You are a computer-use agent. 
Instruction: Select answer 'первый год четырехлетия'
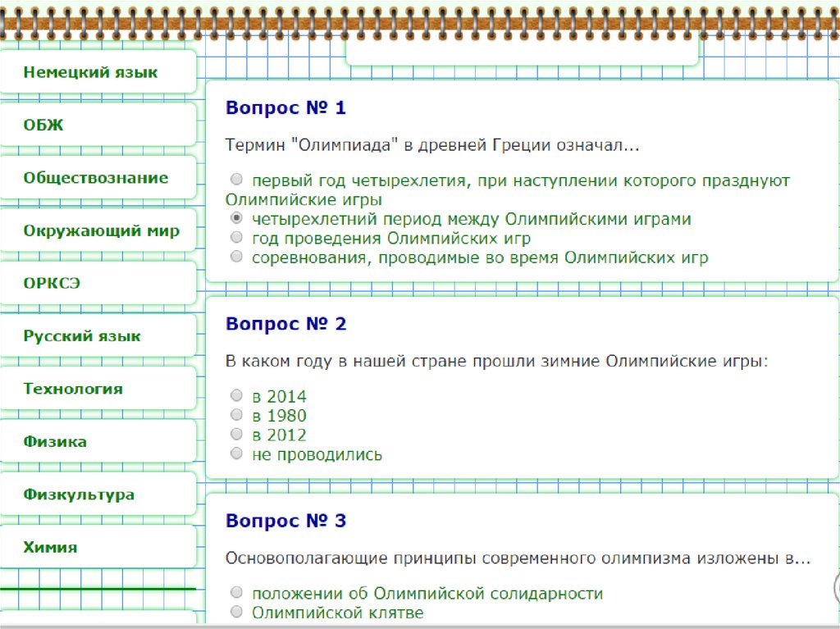[x=237, y=180]
